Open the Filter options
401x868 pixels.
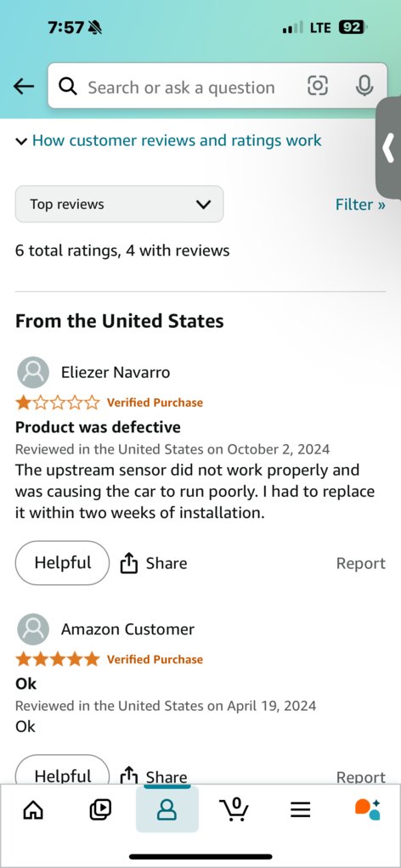[360, 205]
